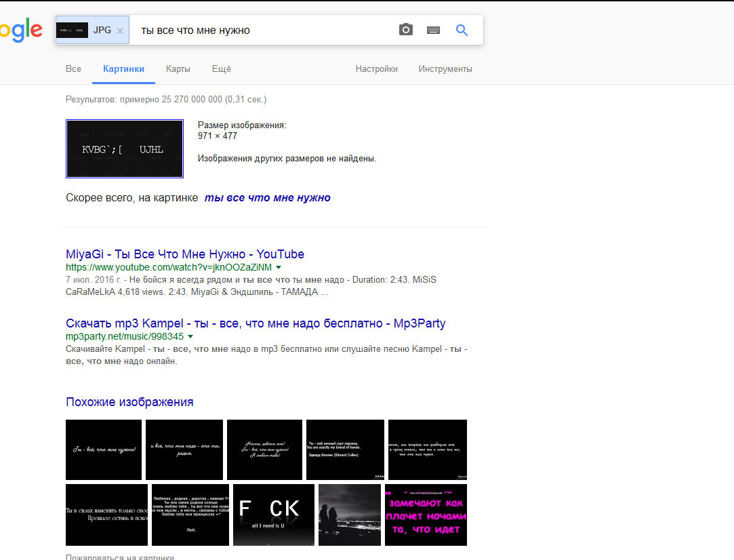Expand the youtube.com result URL dropdown arrow

click(x=279, y=267)
